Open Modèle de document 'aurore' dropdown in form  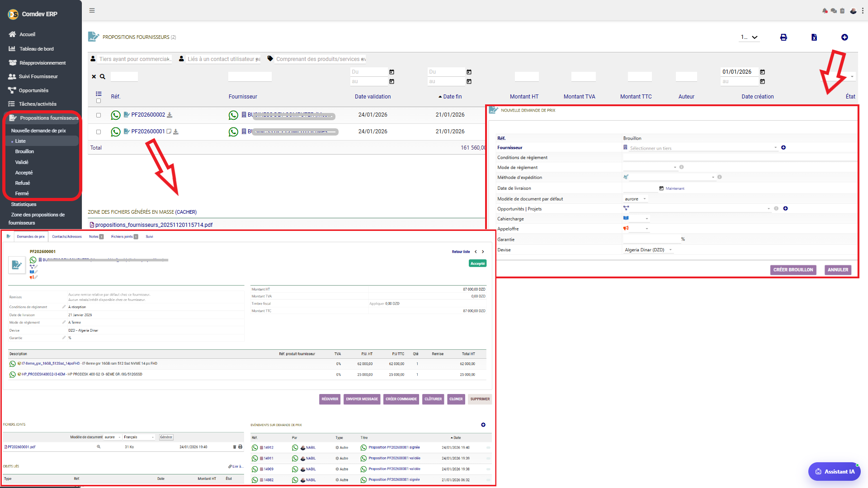click(635, 199)
